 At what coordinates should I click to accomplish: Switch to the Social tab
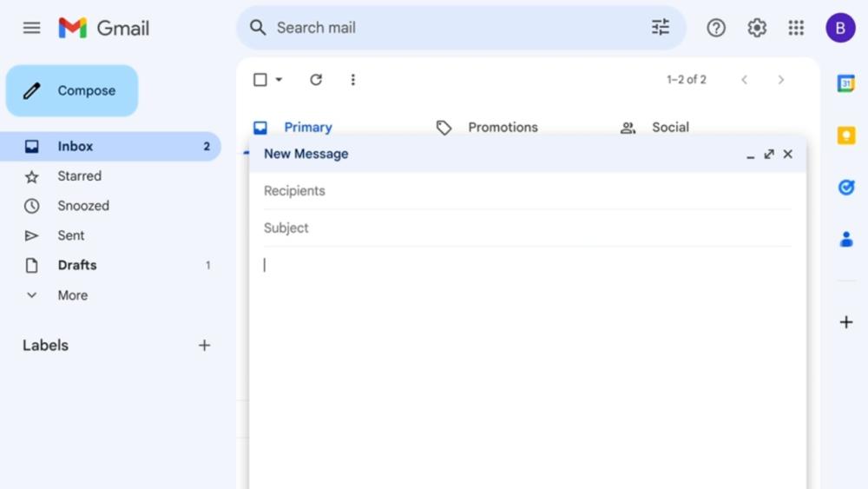click(x=669, y=128)
